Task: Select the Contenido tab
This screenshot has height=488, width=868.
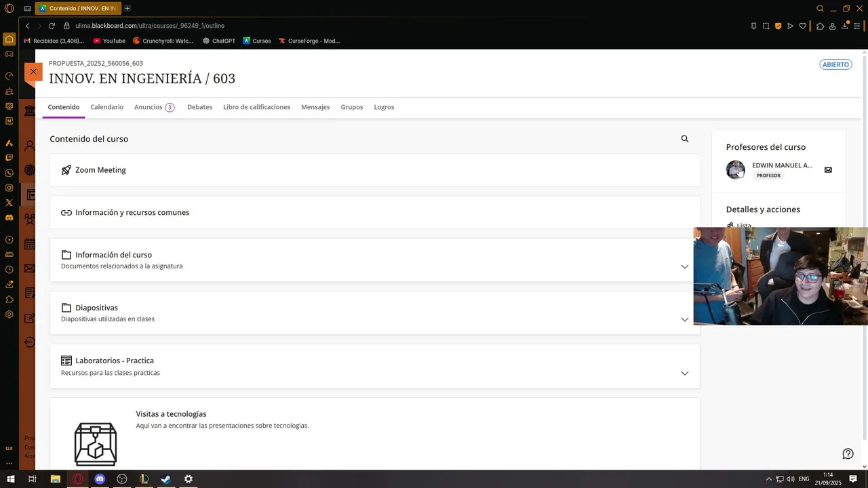Action: click(x=64, y=107)
